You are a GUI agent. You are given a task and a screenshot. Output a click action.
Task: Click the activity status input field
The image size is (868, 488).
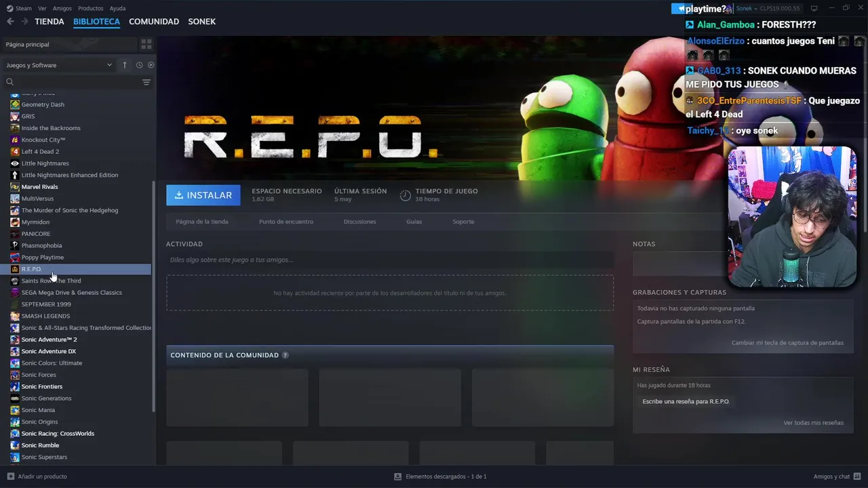tap(390, 260)
